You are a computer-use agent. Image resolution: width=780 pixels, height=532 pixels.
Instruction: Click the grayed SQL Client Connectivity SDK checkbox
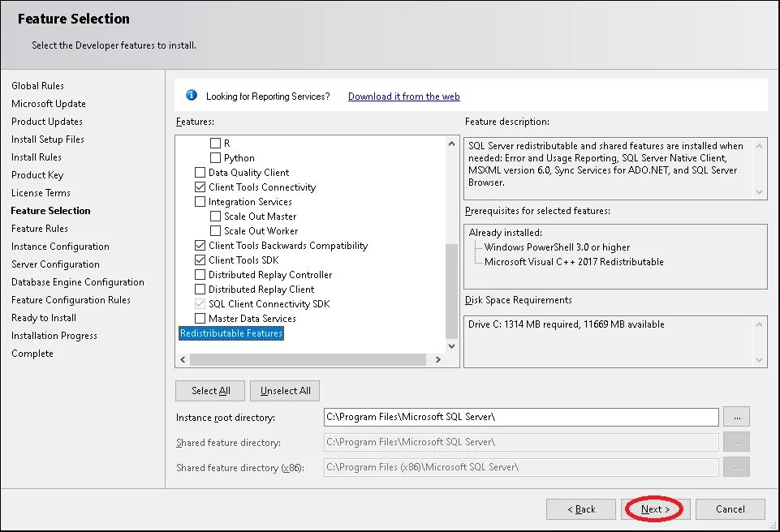(200, 303)
